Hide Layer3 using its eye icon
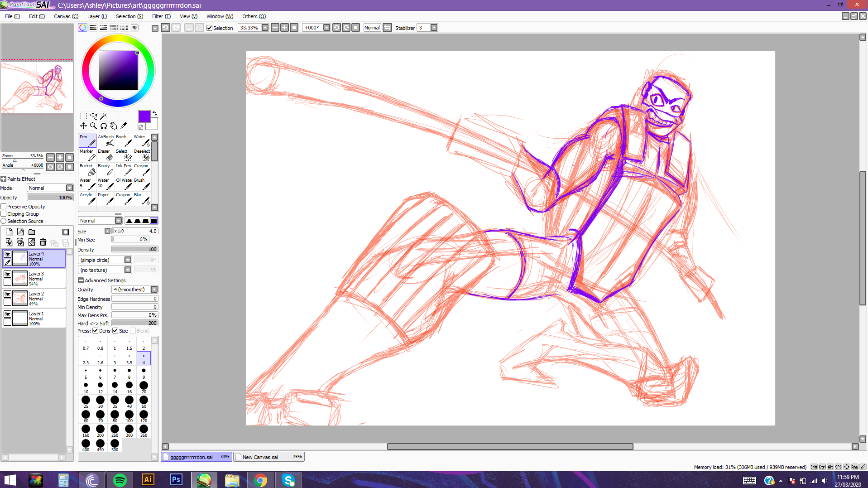868x488 pixels. (7, 274)
